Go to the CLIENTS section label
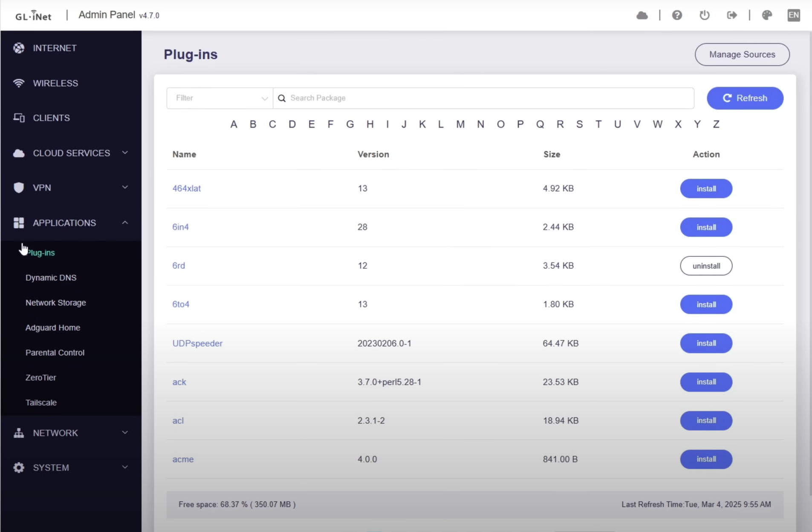The image size is (812, 532). point(52,118)
